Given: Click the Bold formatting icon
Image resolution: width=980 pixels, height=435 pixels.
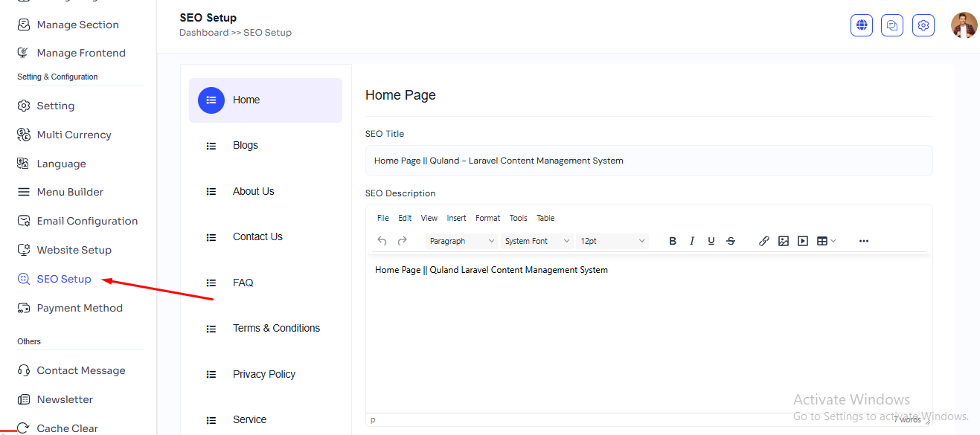Looking at the screenshot, I should click(673, 241).
